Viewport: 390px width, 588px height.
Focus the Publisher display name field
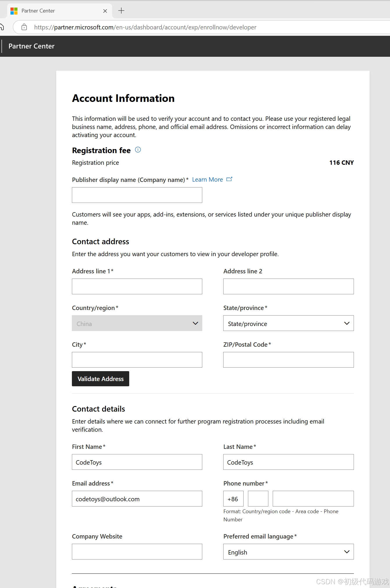click(x=137, y=195)
